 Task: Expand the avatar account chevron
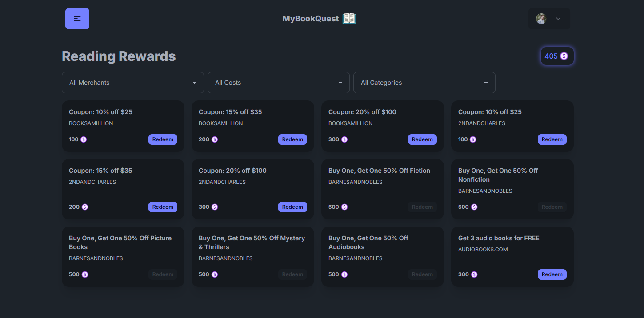click(557, 18)
